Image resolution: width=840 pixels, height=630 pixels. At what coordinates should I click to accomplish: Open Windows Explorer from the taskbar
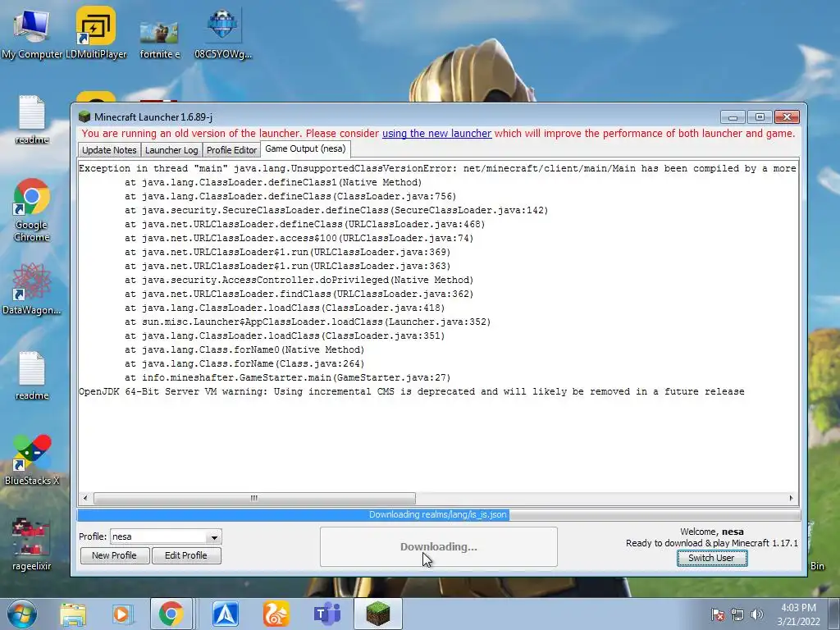pyautogui.click(x=73, y=614)
